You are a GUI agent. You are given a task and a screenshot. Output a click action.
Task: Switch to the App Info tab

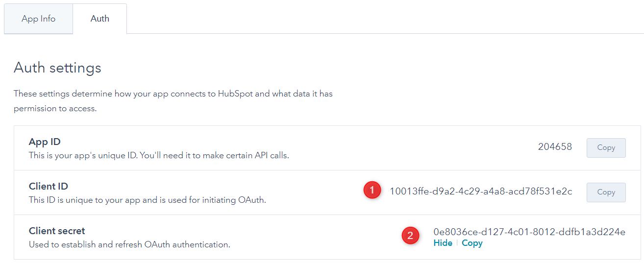click(x=38, y=19)
